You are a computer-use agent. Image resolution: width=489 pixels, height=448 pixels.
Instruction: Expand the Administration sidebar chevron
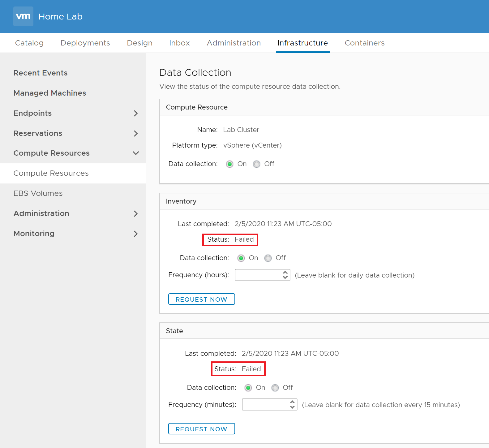pyautogui.click(x=135, y=213)
